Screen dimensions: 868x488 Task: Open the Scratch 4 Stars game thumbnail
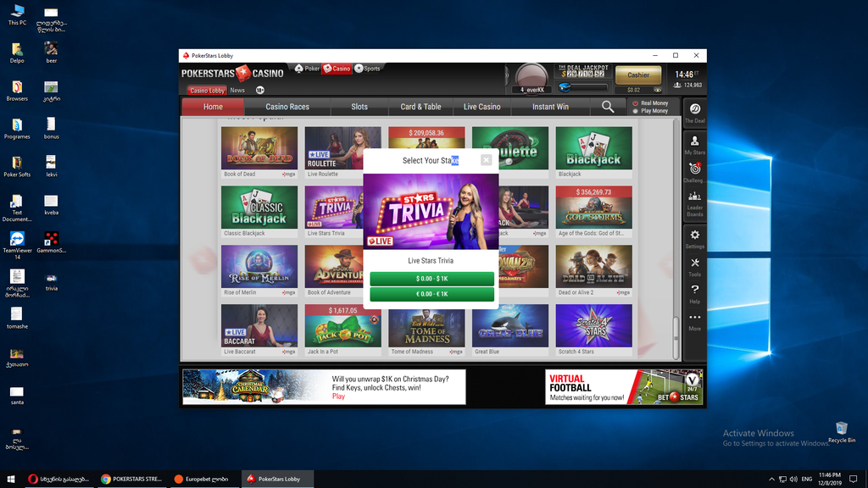coord(594,326)
